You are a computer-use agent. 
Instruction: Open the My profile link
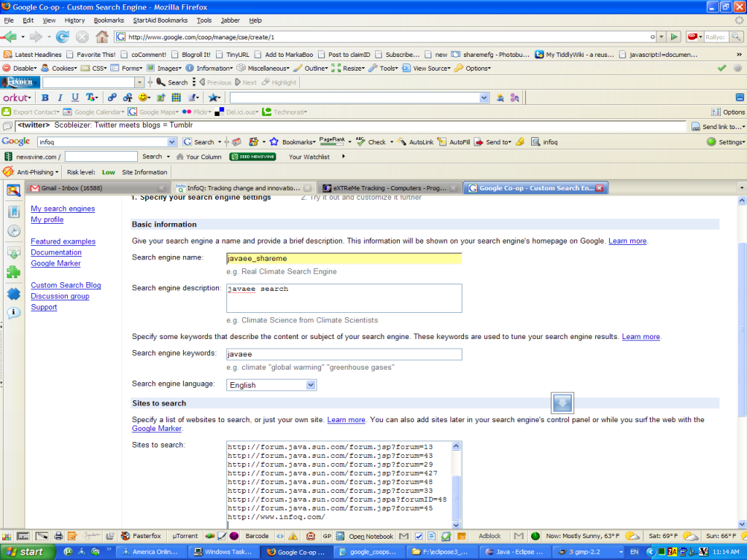[x=47, y=219]
